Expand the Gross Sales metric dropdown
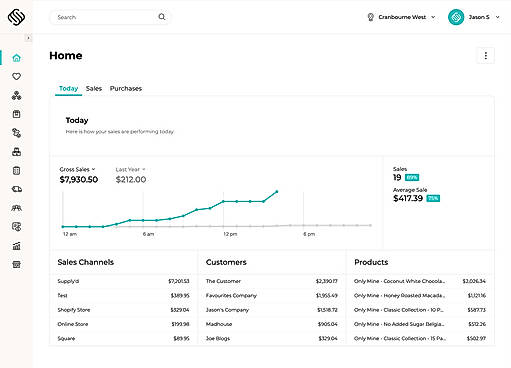511x368 pixels. click(77, 169)
